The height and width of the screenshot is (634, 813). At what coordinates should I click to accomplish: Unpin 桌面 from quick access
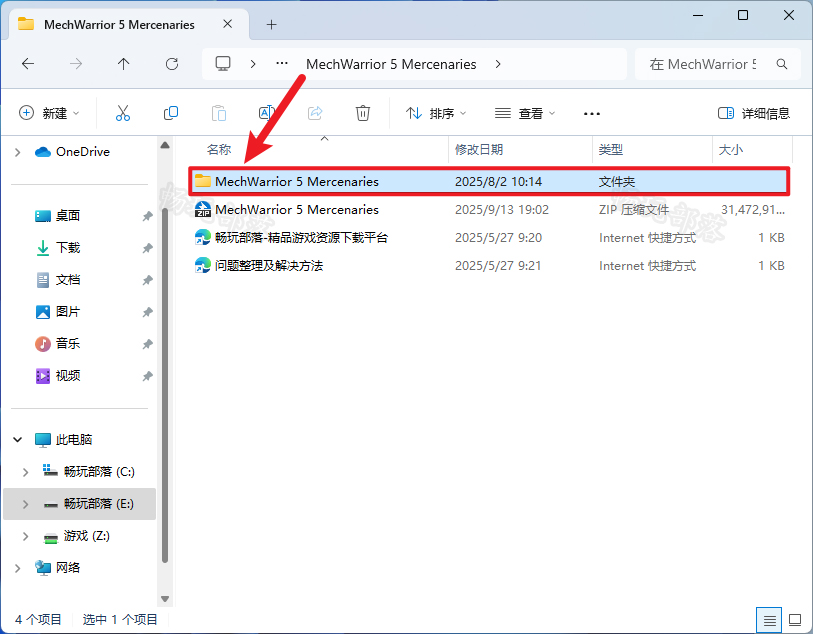click(148, 216)
